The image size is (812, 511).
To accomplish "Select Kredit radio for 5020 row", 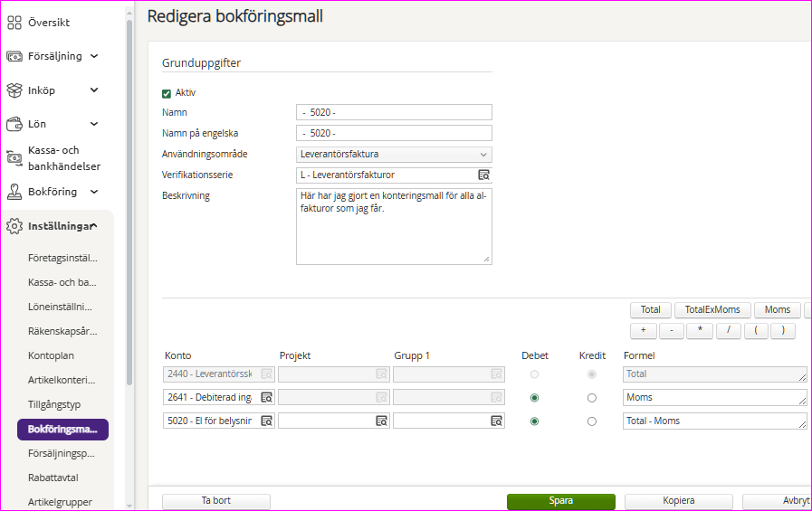I will coord(592,421).
